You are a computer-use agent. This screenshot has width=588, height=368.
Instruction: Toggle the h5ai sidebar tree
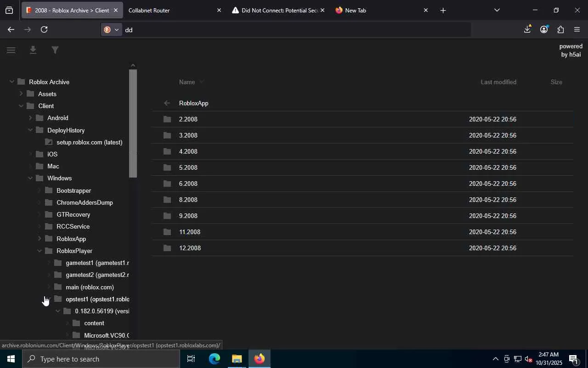coord(11,50)
